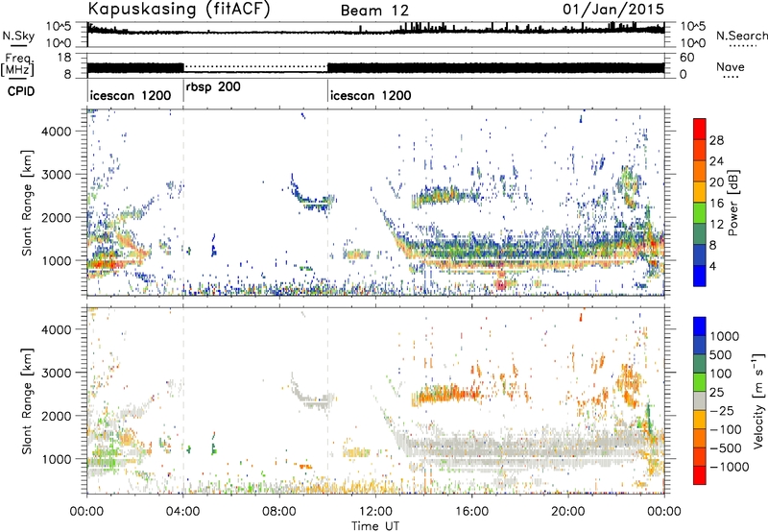Select "Slant Range [km]" label of power panel
Screen dimensions: 768x532
click(x=28, y=203)
